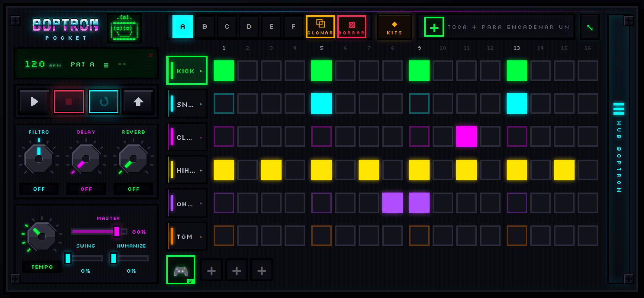
Task: Click the DELAY knob
Action: [86, 159]
